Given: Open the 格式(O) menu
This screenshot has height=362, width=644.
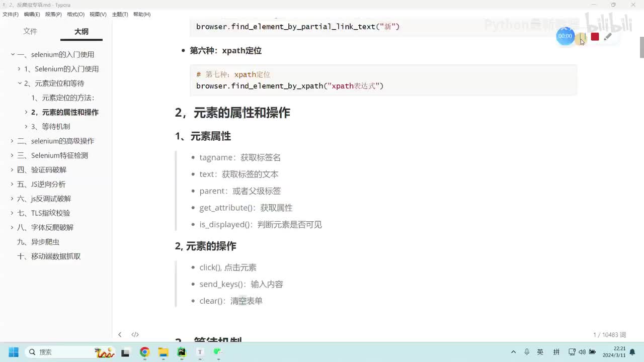Looking at the screenshot, I should [x=75, y=14].
